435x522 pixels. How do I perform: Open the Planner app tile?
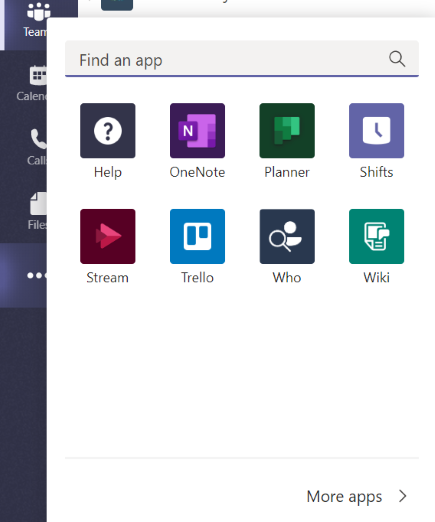287,131
